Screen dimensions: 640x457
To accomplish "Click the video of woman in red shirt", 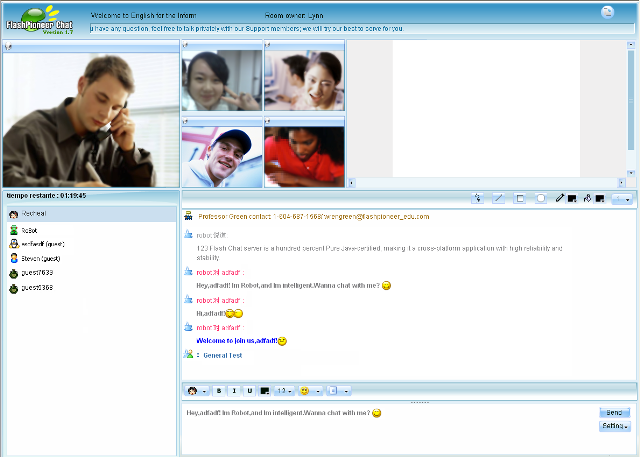I will [304, 157].
